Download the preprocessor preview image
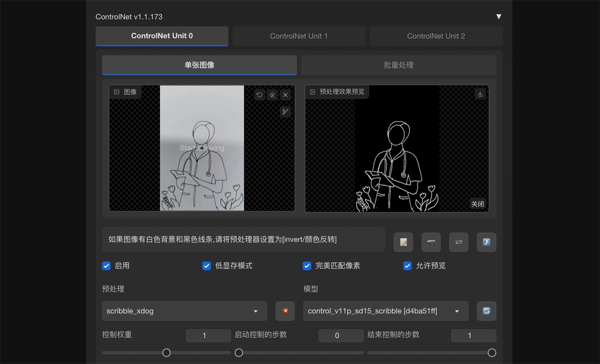This screenshot has width=600, height=364. pos(480,94)
